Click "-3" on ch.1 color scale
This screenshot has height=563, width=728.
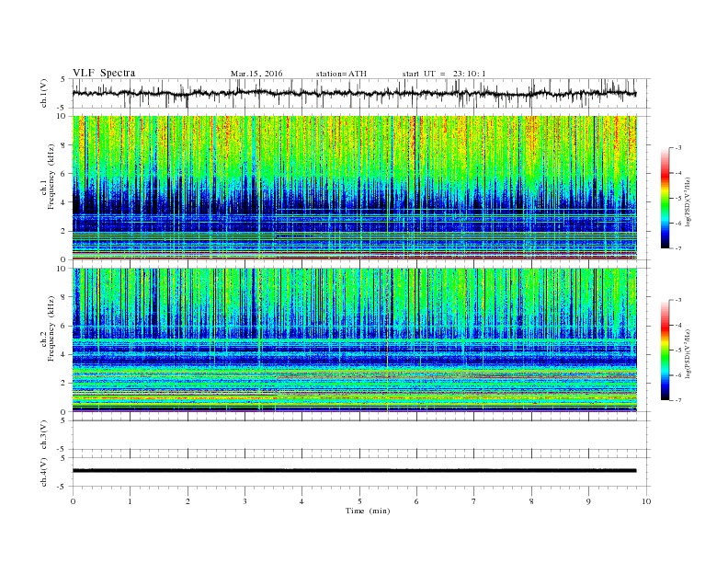pos(677,148)
